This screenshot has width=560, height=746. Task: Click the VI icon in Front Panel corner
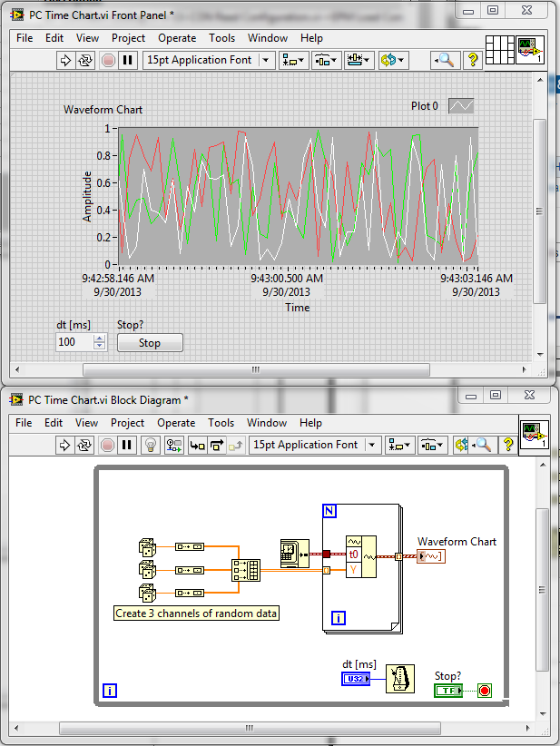[x=530, y=50]
